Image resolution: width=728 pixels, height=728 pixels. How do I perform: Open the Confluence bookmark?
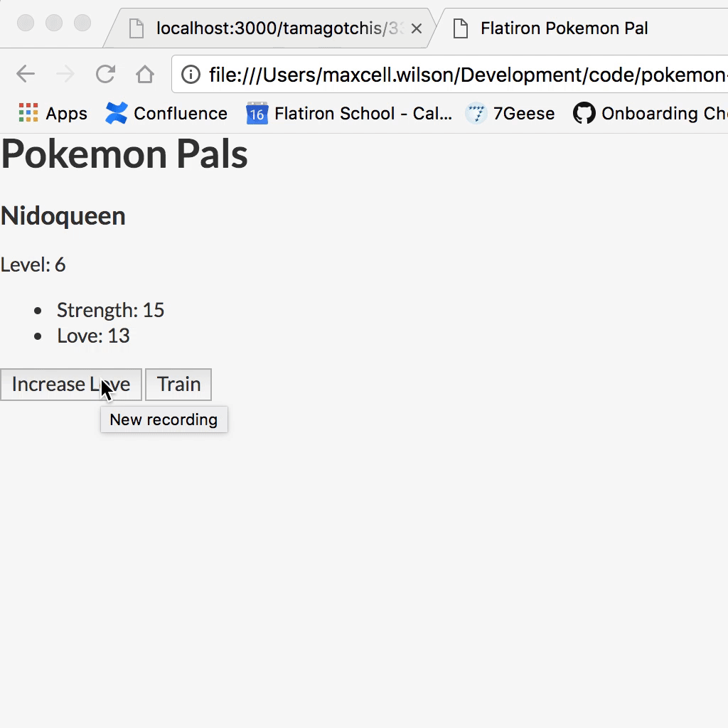tap(166, 113)
